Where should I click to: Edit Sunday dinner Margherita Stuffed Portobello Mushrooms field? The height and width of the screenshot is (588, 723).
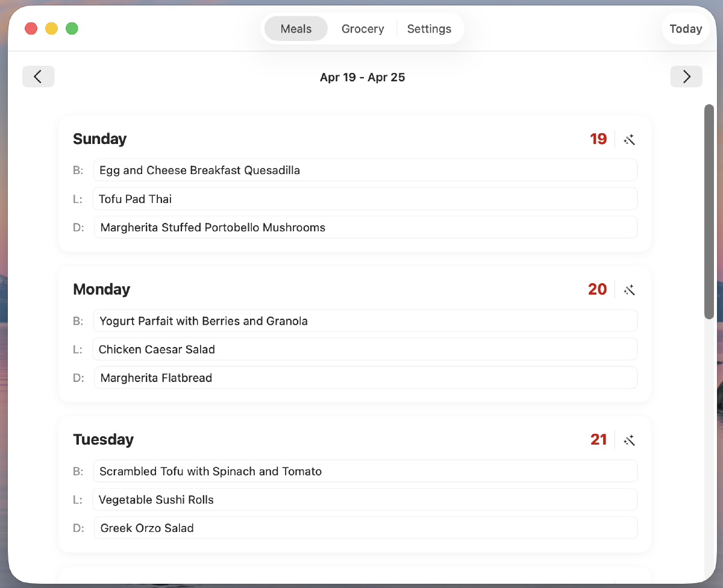(x=365, y=227)
